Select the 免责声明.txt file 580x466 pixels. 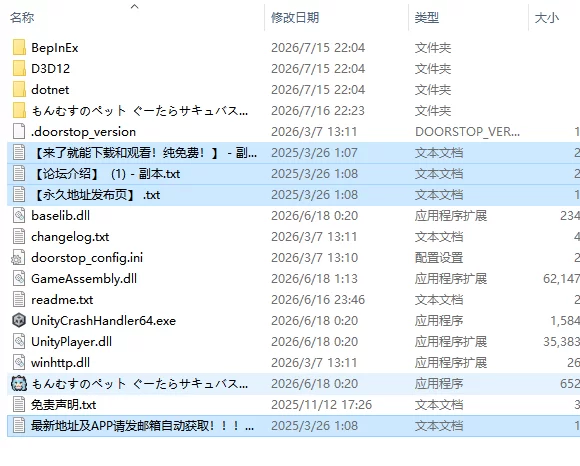63,405
